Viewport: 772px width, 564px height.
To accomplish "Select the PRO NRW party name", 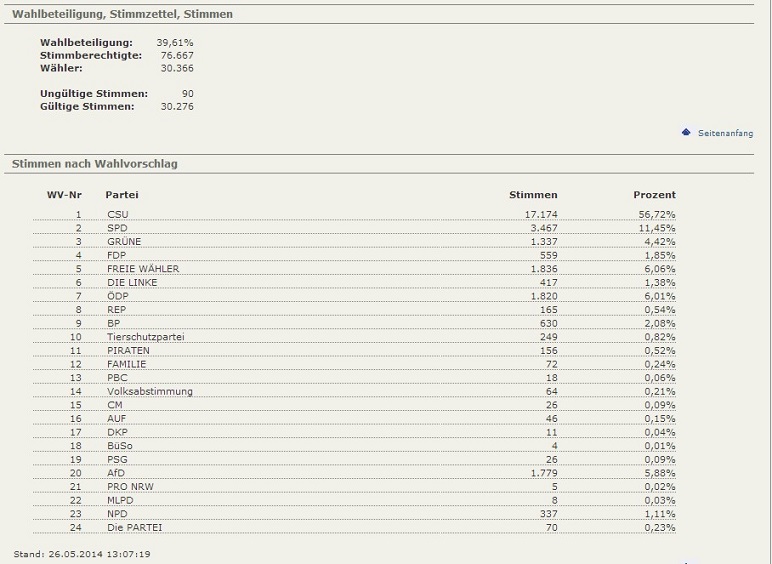I will click(130, 487).
